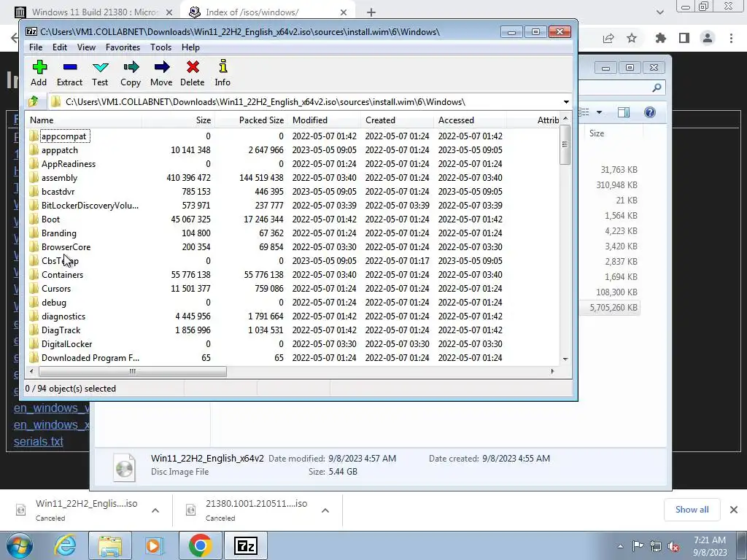Select the DigitalLocker folder

[x=66, y=344]
